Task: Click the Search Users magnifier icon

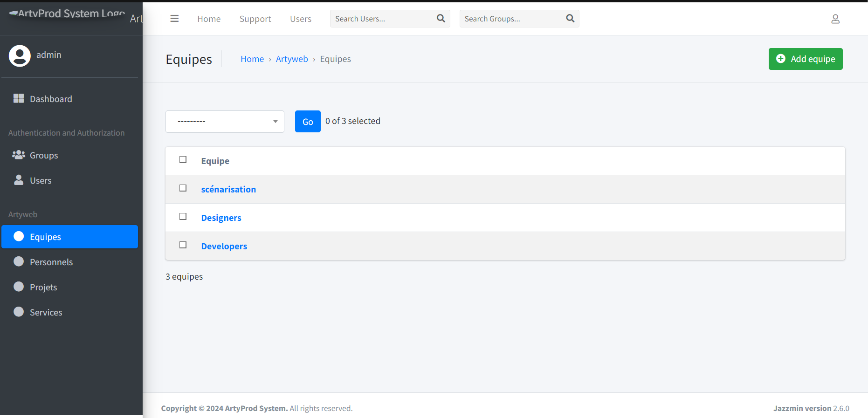Action: [441, 19]
